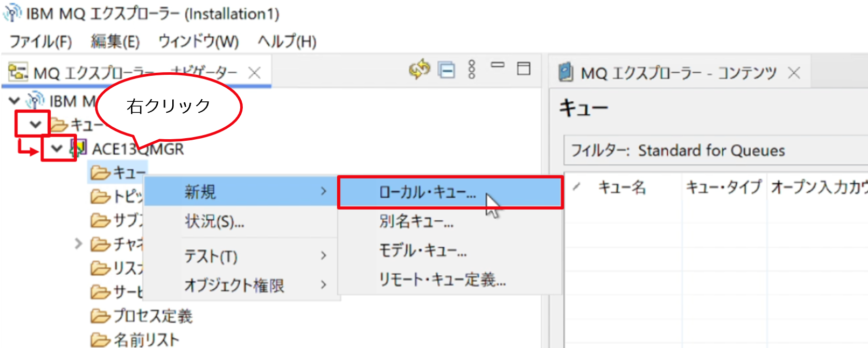The image size is (868, 348).
Task: Open the オブジェクト権限 submenu entry
Action: 241,285
